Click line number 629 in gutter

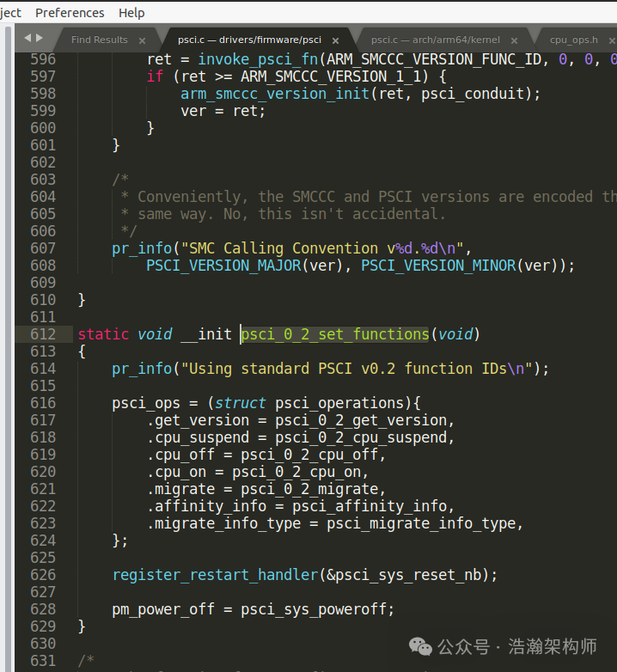(43, 626)
